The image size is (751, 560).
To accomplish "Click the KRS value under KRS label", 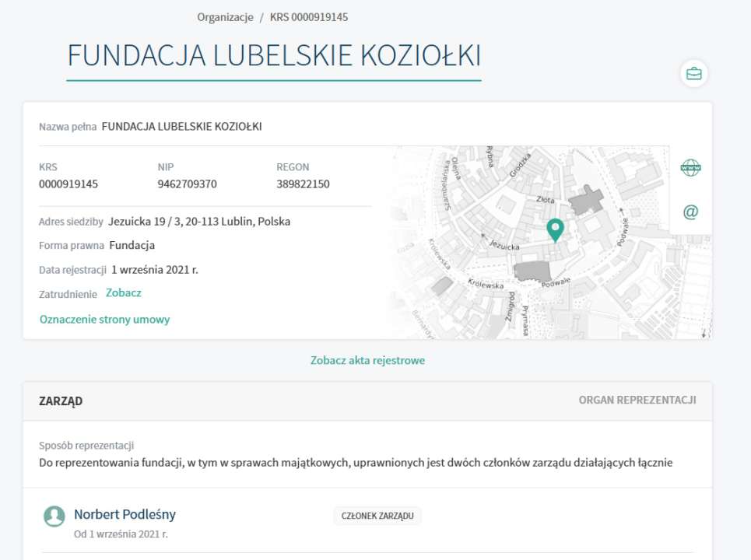I will 68,184.
